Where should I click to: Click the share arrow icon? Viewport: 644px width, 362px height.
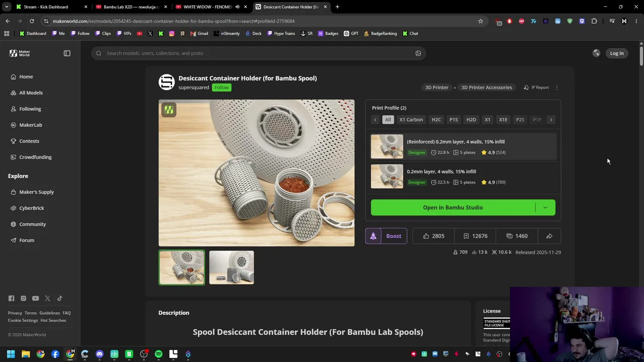coord(549,236)
